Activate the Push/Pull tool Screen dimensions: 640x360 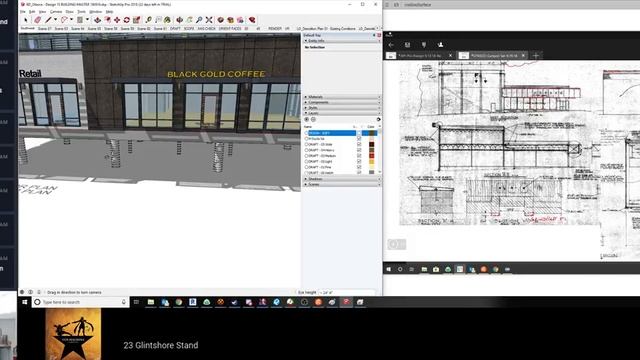pos(98,20)
